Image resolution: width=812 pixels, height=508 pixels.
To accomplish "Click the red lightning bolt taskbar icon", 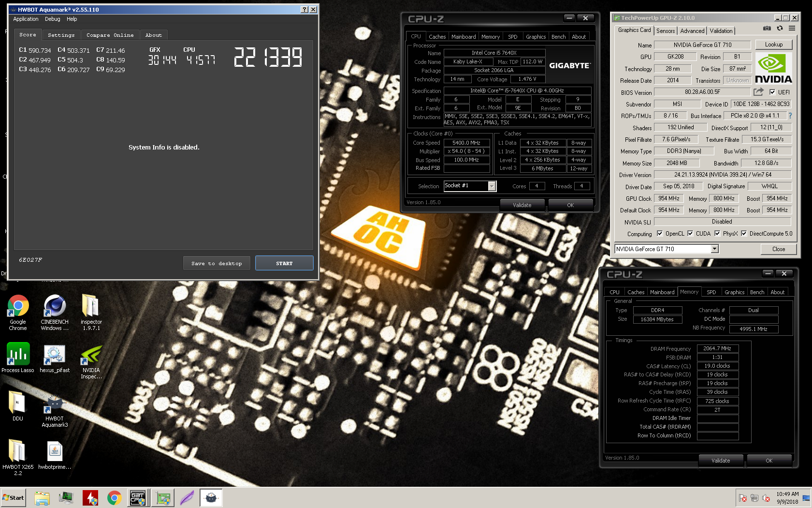I will pos(90,497).
